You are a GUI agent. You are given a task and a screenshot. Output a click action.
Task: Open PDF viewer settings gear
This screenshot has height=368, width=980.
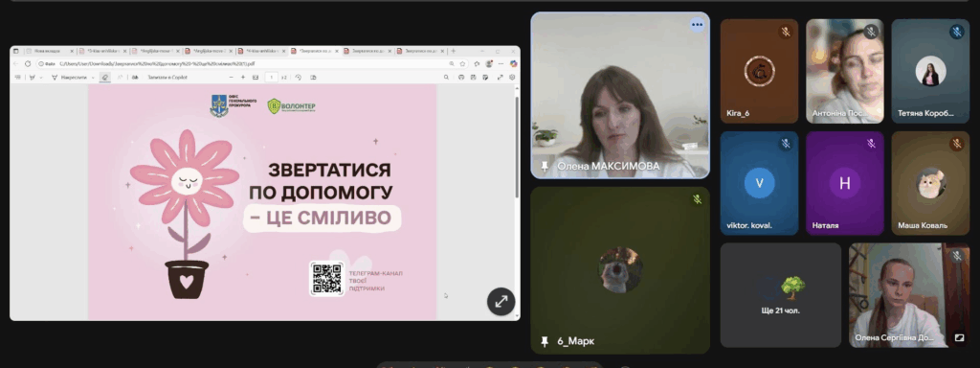click(512, 77)
